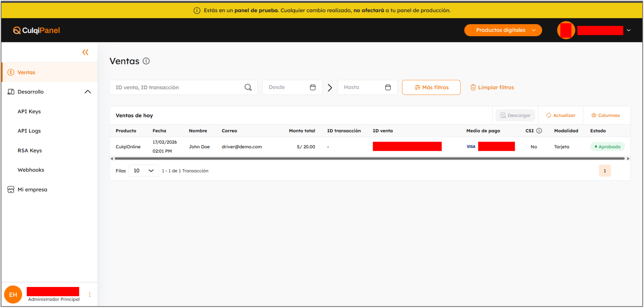Viewport: 644px width, 308px height.
Task: Click the CulqiPanel logo
Action: (x=36, y=30)
